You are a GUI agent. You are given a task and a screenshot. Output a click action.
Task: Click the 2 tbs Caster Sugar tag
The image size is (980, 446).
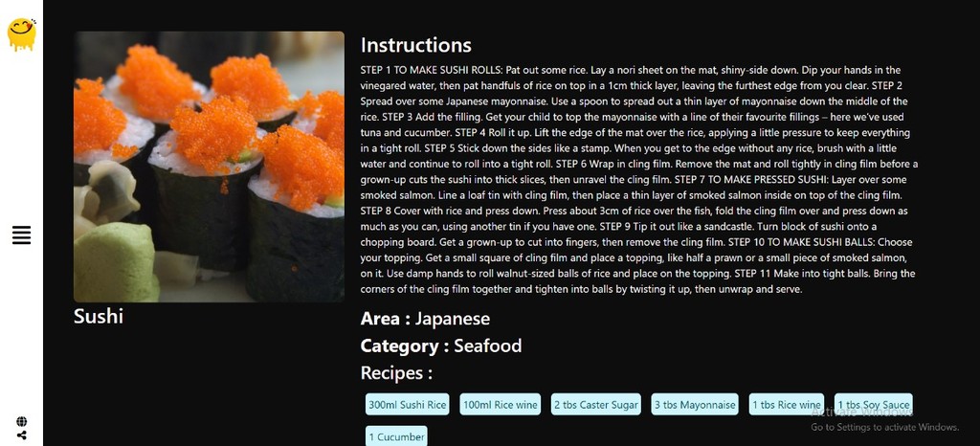click(595, 405)
